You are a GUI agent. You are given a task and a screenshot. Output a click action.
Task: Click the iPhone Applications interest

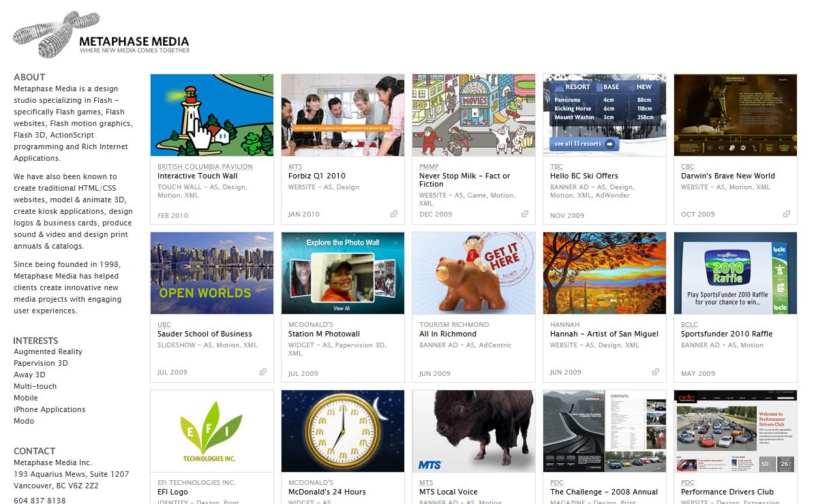[50, 409]
